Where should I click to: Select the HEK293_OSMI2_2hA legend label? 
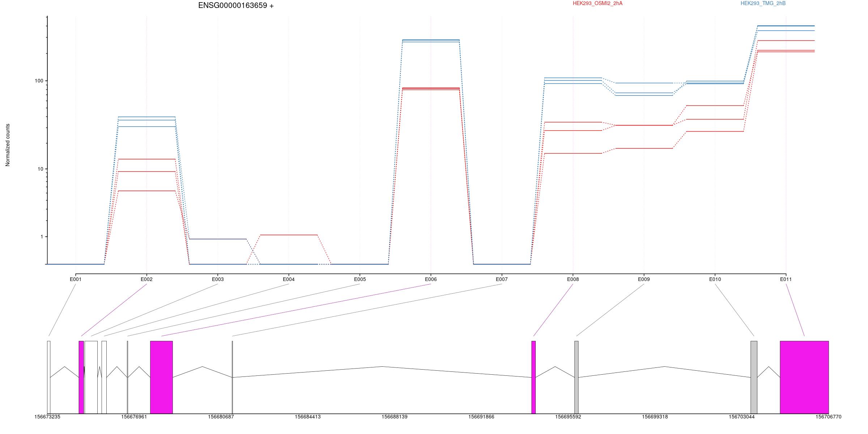(x=597, y=3)
